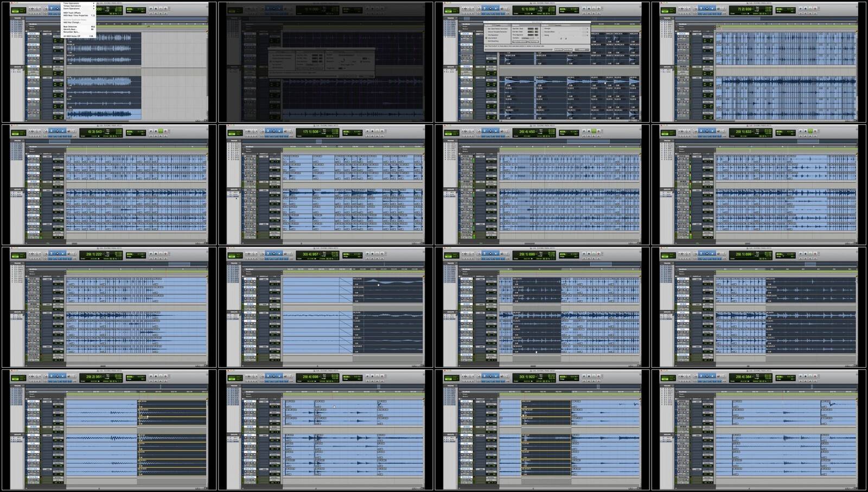Select Zoomer tool in frame showing 17|1|508
868x492 pixels.
click(263, 131)
